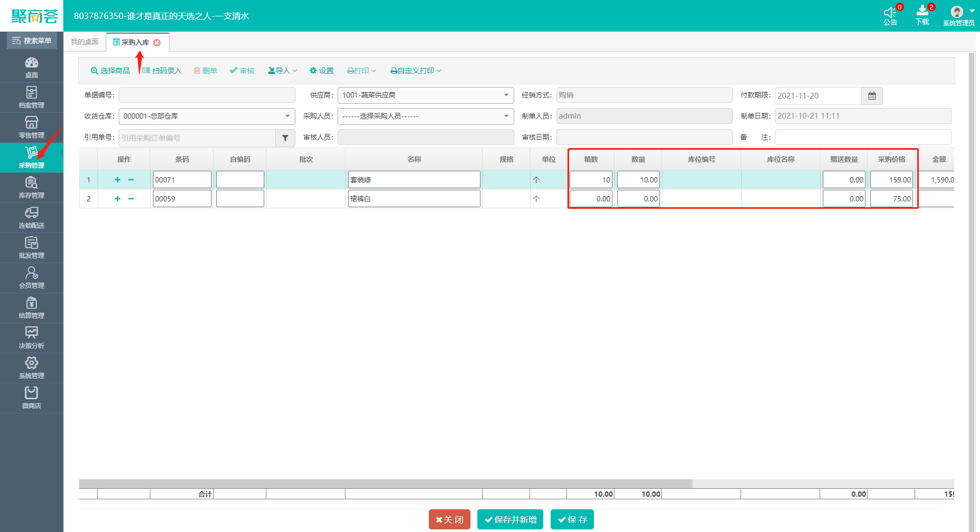Open 采购管理 in the sidebar
The height and width of the screenshot is (532, 980).
(32, 158)
